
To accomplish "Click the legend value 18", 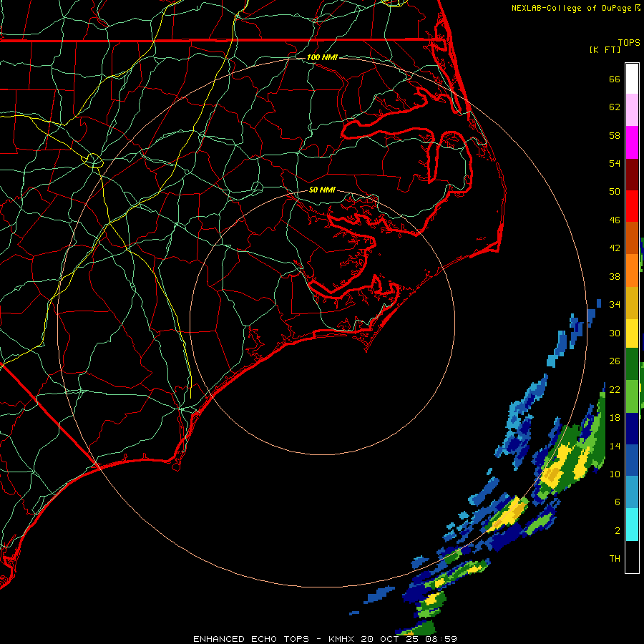I will [615, 418].
